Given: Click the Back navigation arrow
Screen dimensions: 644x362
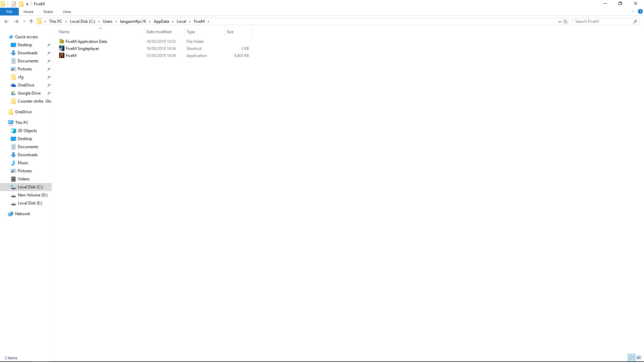Looking at the screenshot, I should click(6, 21).
